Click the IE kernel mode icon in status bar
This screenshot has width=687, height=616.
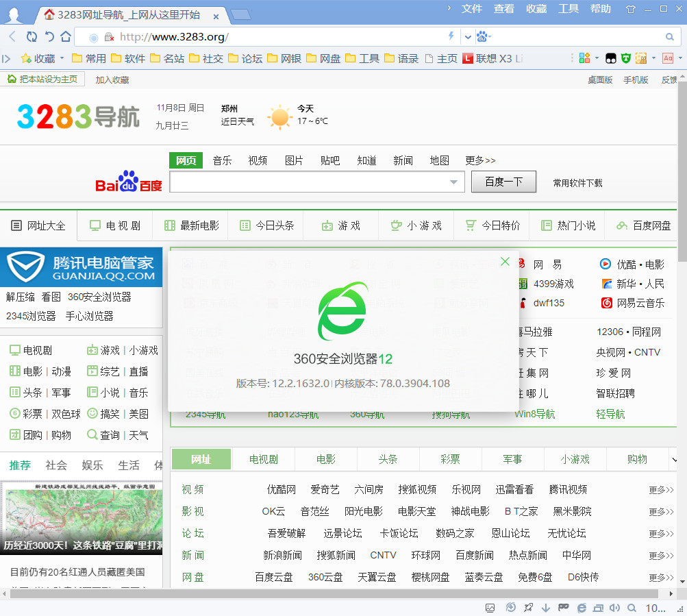[x=582, y=608]
